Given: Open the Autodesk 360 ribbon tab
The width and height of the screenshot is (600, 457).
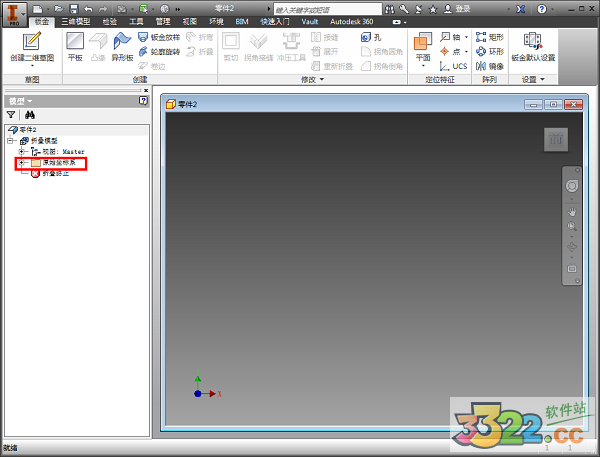Looking at the screenshot, I should point(351,21).
